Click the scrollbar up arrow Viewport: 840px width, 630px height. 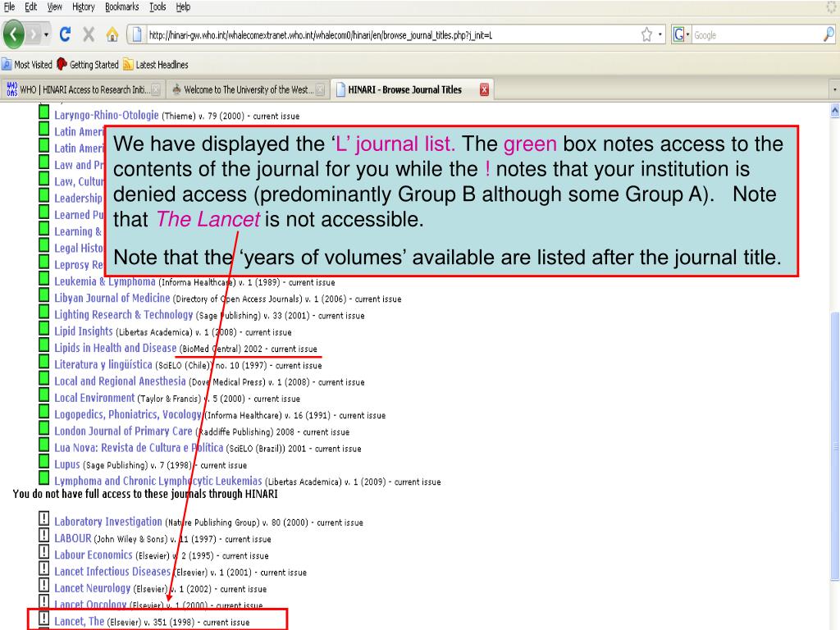click(834, 111)
